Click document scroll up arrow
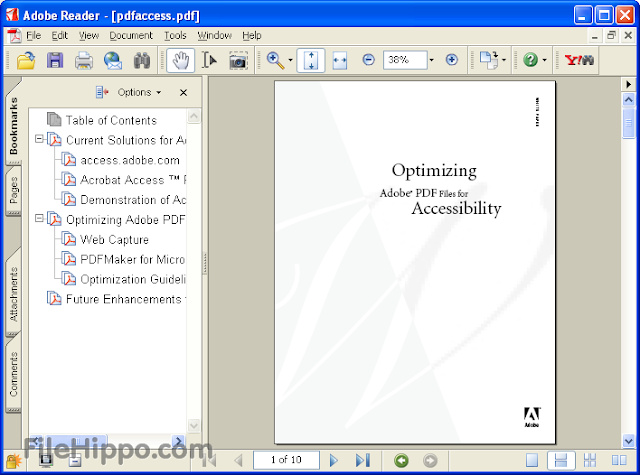The width and height of the screenshot is (640, 475). tap(629, 100)
